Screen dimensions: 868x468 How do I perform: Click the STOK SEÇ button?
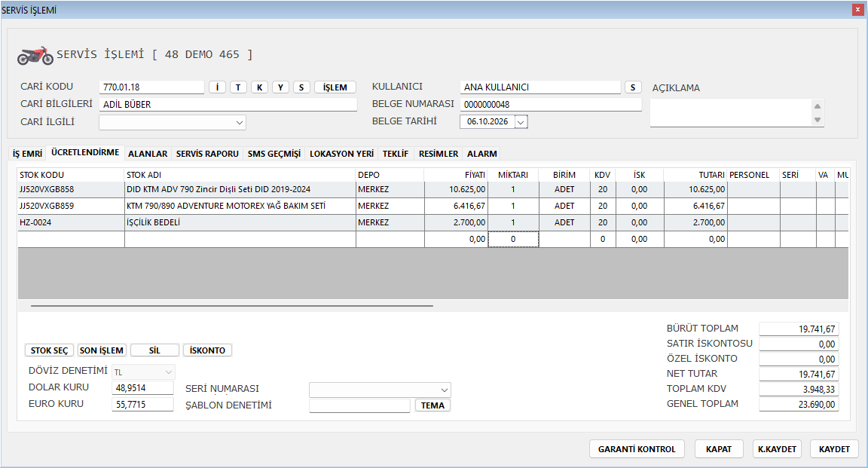[49, 350]
